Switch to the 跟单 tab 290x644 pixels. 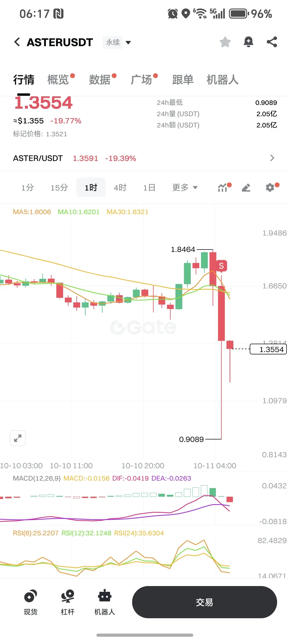coord(183,80)
